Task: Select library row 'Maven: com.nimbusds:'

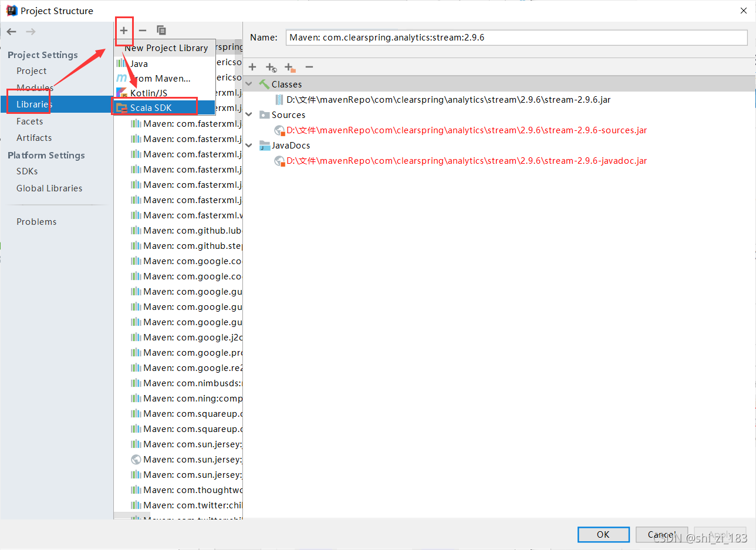Action: [x=187, y=383]
